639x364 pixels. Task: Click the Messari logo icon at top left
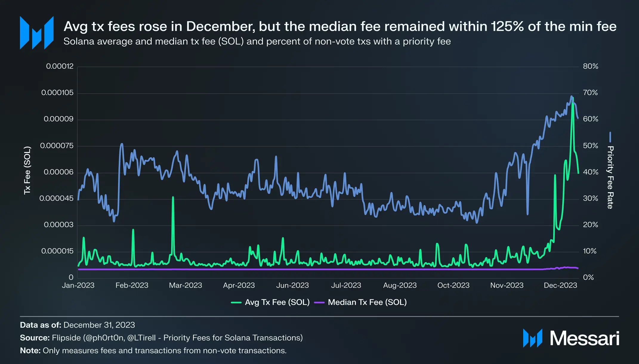[x=37, y=33]
